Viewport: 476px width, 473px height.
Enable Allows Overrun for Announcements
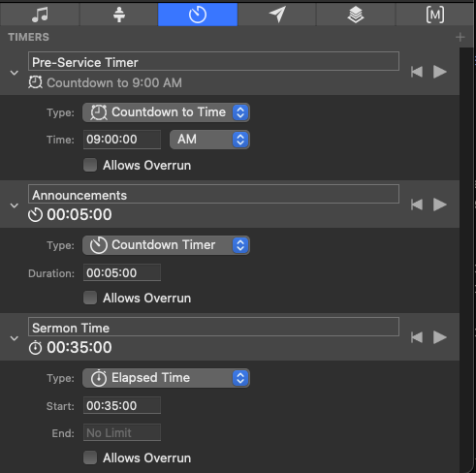tap(90, 298)
